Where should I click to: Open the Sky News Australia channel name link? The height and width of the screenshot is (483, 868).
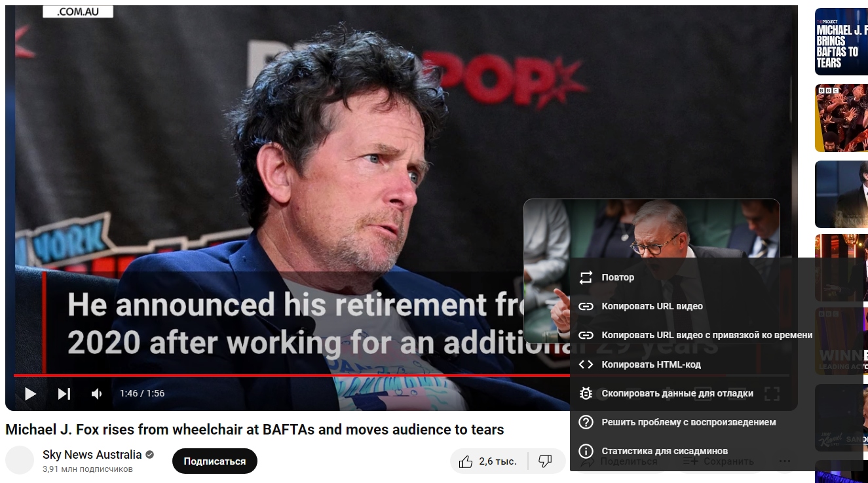pos(92,454)
